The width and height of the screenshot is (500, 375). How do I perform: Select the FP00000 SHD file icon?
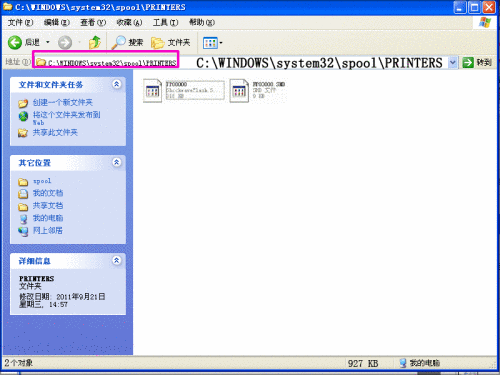click(239, 90)
